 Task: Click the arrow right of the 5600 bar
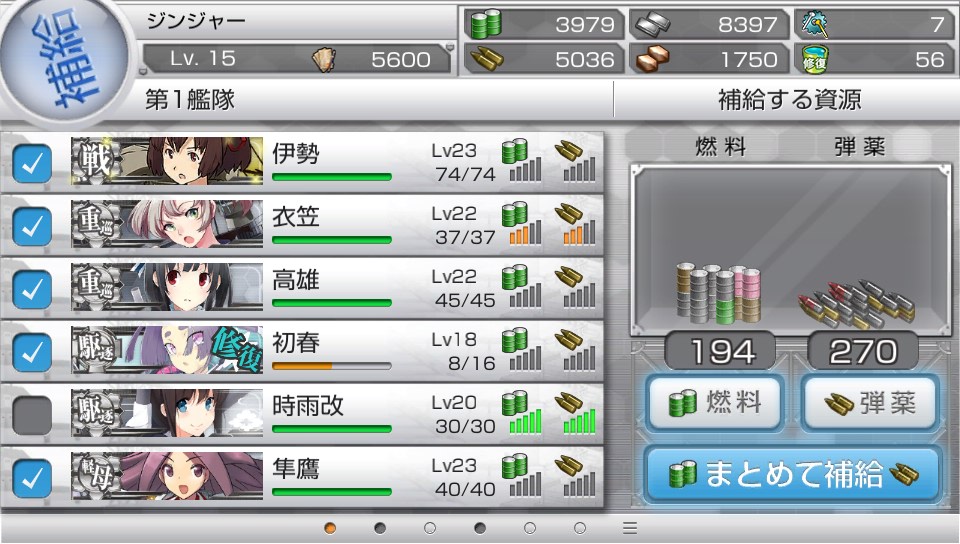450,47
